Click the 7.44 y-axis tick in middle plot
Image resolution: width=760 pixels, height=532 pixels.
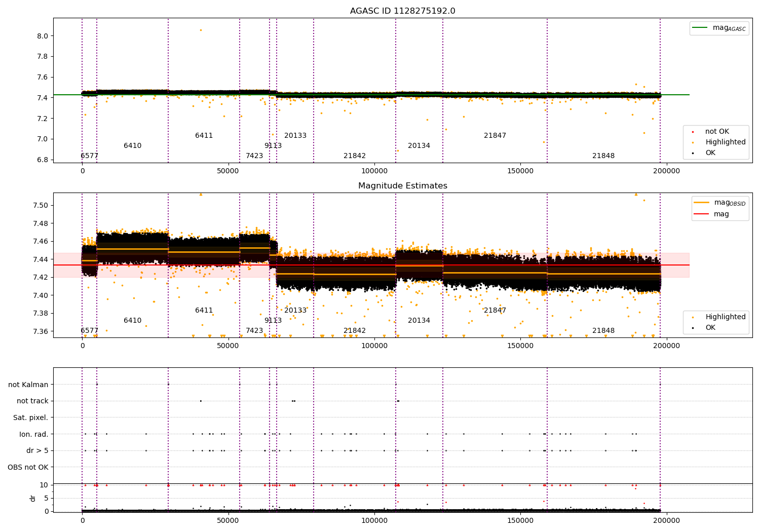pyautogui.click(x=41, y=259)
